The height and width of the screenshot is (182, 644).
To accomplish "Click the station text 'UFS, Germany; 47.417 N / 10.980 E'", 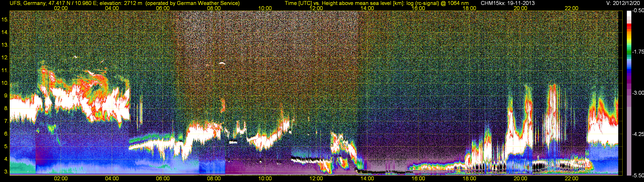I will coord(54,3).
